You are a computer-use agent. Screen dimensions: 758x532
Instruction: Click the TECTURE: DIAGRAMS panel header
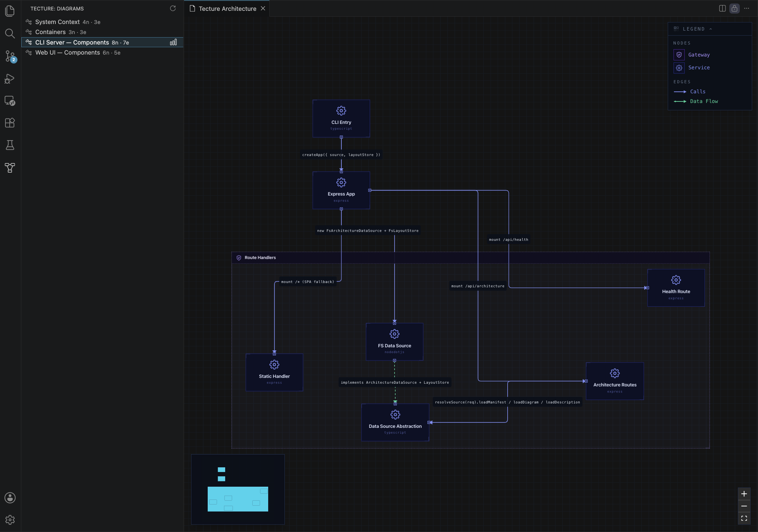click(57, 9)
